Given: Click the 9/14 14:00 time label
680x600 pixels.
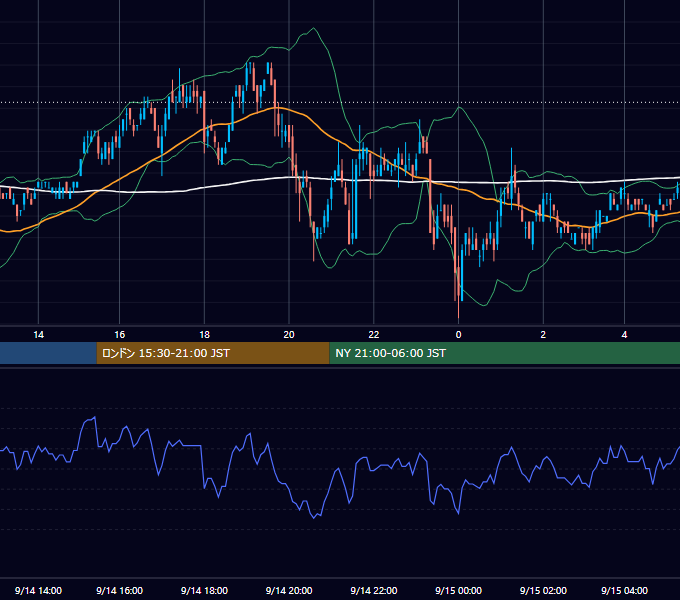Looking at the screenshot, I should pyautogui.click(x=39, y=590).
